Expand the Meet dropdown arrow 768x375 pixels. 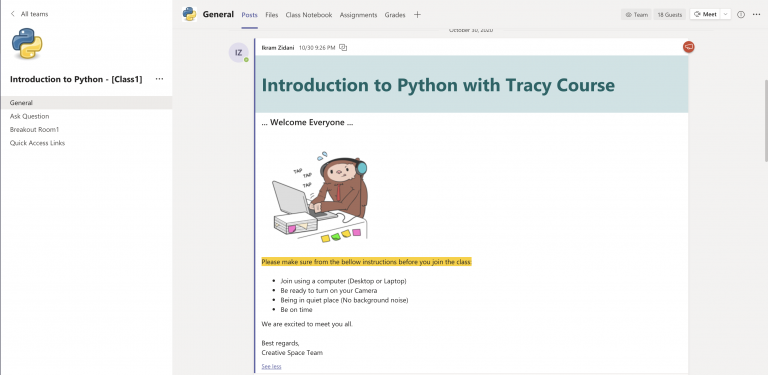pos(725,15)
